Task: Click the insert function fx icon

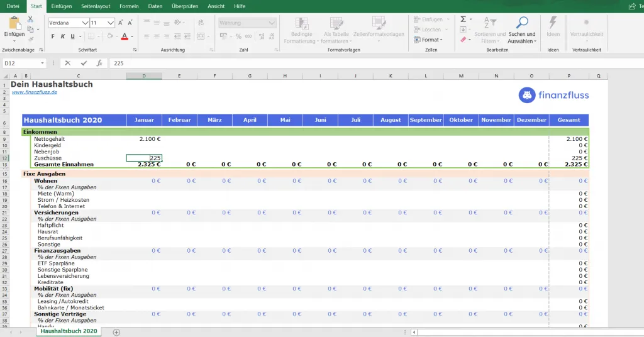Action: point(99,63)
